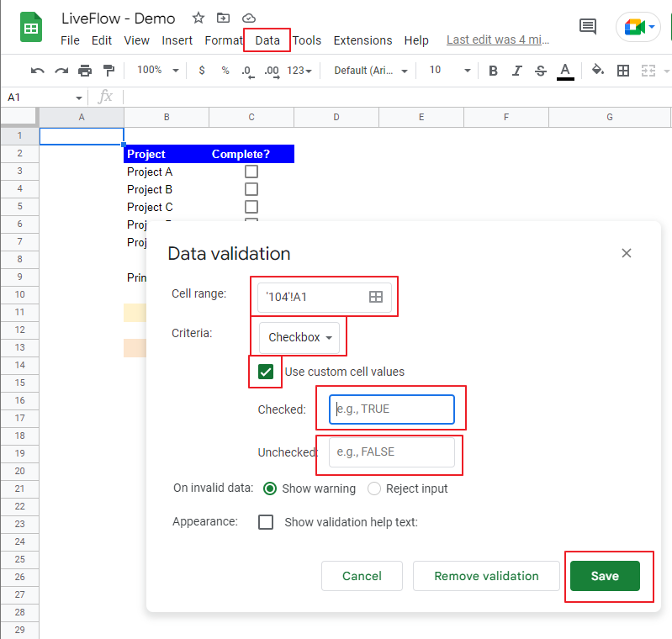Decrease decimal places
Image resolution: width=672 pixels, height=639 pixels.
tap(248, 71)
